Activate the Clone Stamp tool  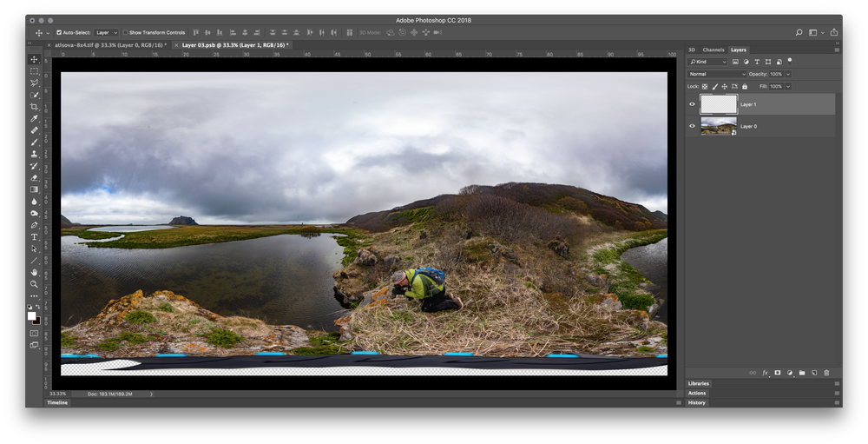(x=35, y=154)
